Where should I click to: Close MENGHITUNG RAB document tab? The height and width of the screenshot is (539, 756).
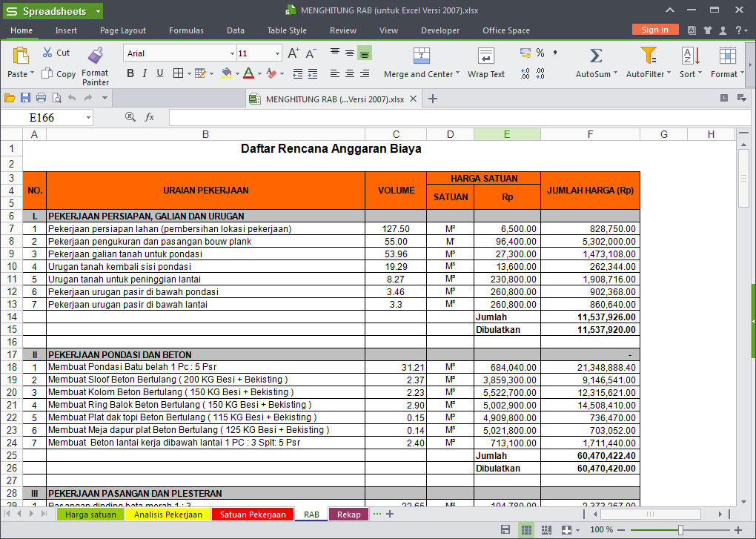[413, 99]
